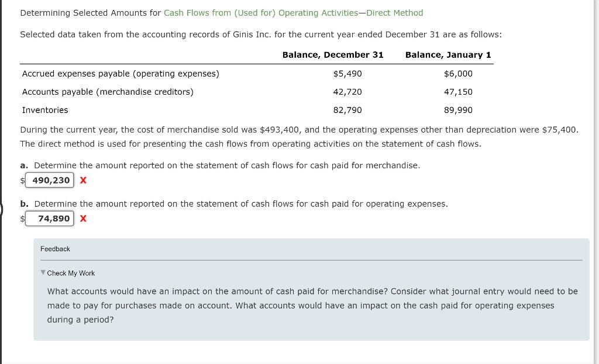Click the dollar sign before the second answer box
The height and width of the screenshot is (364, 599).
coord(23,219)
